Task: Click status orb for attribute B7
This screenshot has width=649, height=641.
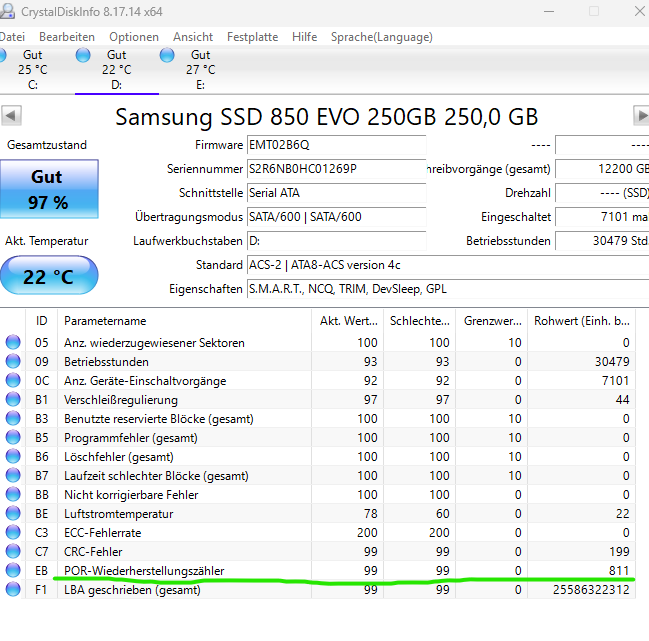Action: pyautogui.click(x=13, y=475)
